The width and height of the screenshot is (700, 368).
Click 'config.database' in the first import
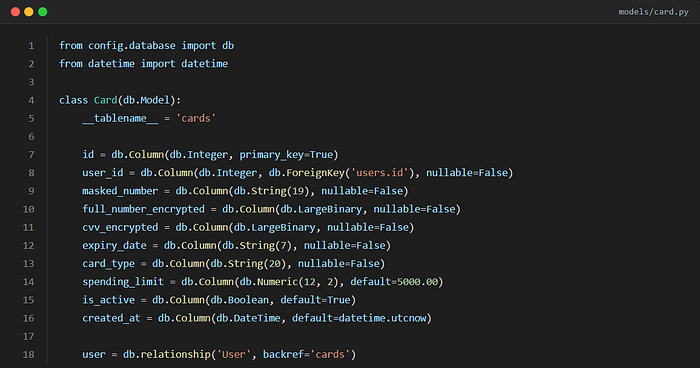(132, 46)
